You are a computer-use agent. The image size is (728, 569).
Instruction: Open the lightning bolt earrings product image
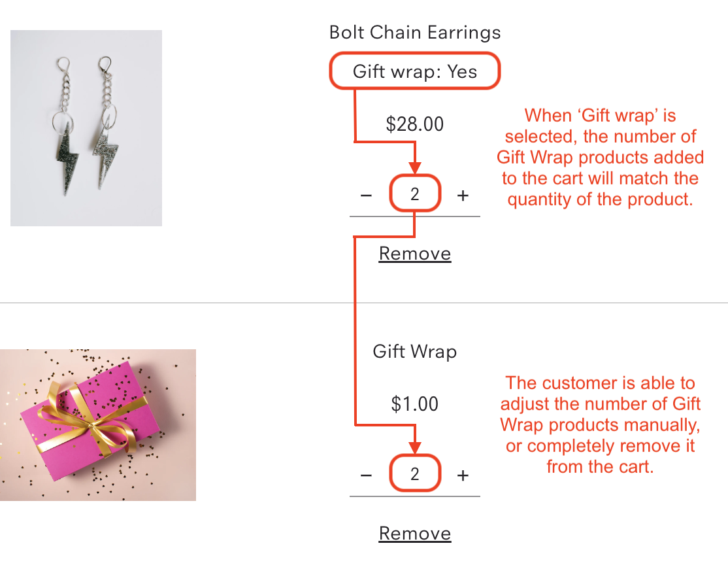tap(86, 128)
